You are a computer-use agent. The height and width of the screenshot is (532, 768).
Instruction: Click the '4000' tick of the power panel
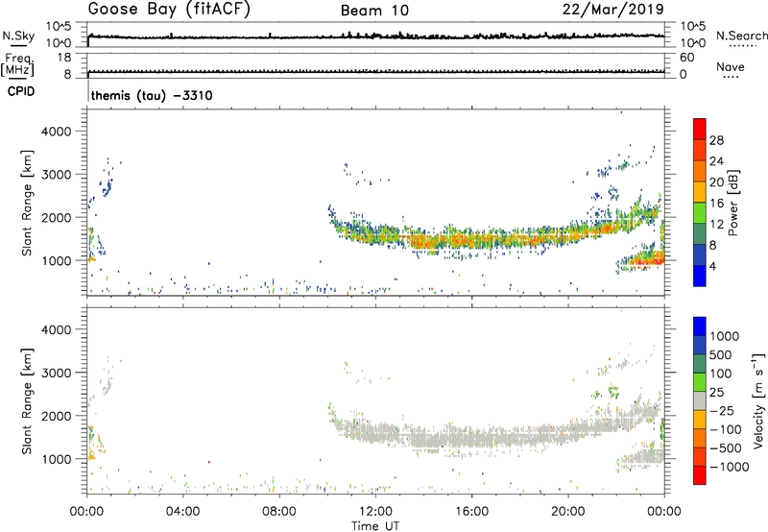(56, 132)
